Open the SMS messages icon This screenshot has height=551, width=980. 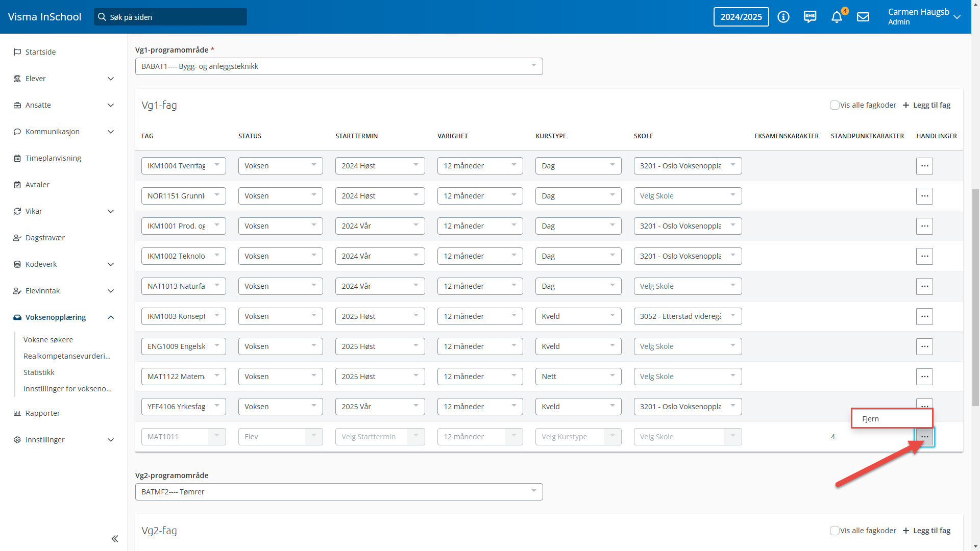pyautogui.click(x=810, y=17)
